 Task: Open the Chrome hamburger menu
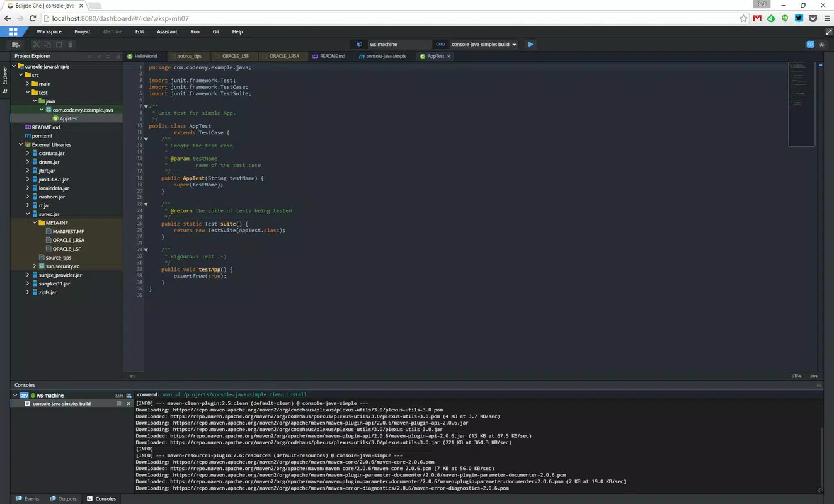pos(826,18)
